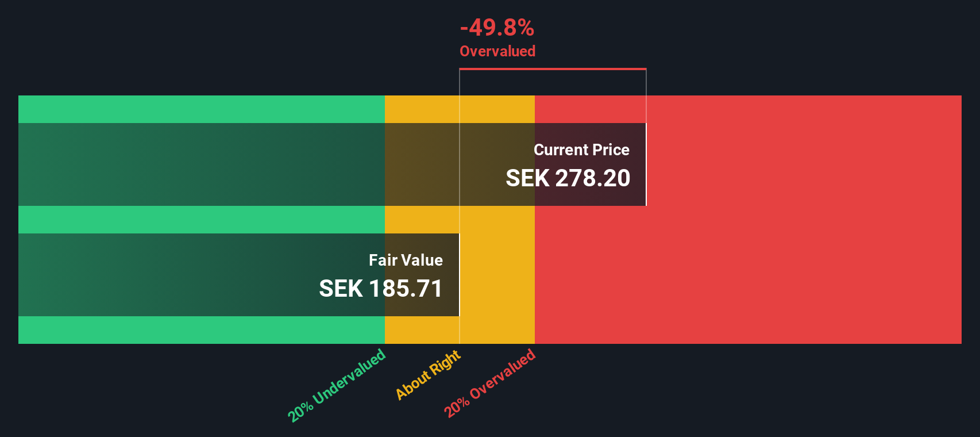Click the yellow strip below the Fair Value bar
Viewport: 980px width, 437px height.
pos(460,330)
